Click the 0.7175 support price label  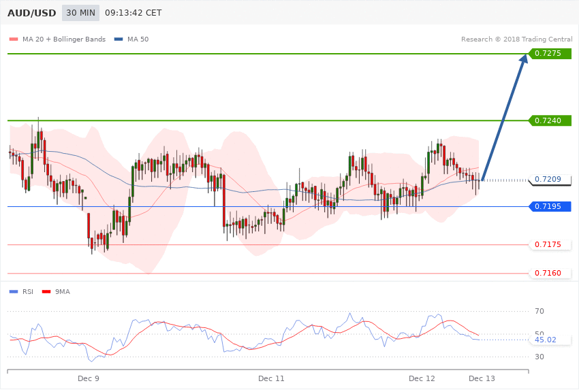point(550,244)
